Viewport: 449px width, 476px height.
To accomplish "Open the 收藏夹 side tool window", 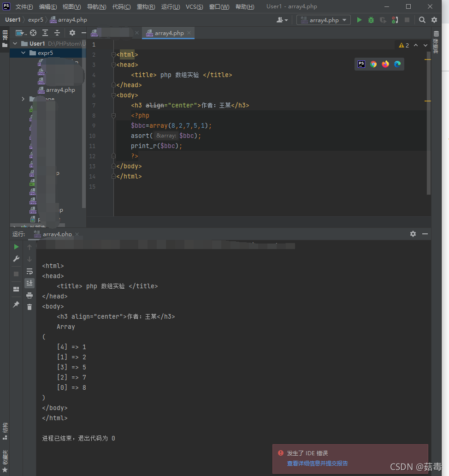I will 5,461.
